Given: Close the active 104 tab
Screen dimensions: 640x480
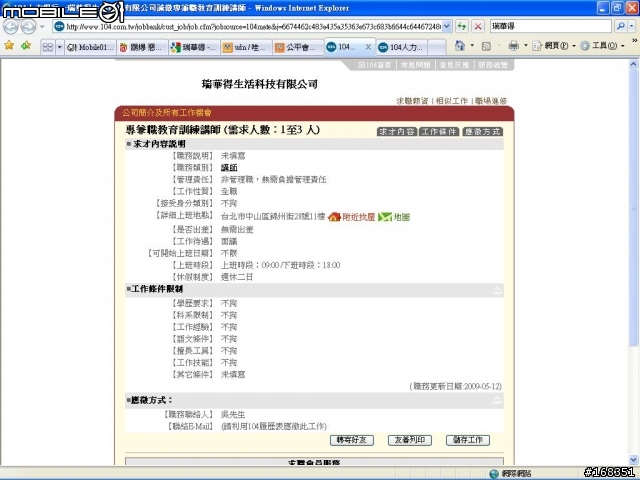Looking at the screenshot, I should (x=368, y=47).
